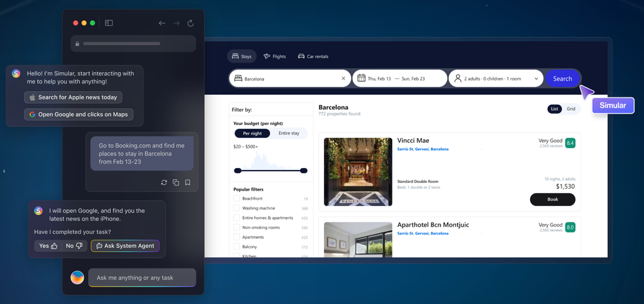This screenshot has width=644, height=304.
Task: Open the Vincci Mae hotel photo
Action: pyautogui.click(x=358, y=172)
